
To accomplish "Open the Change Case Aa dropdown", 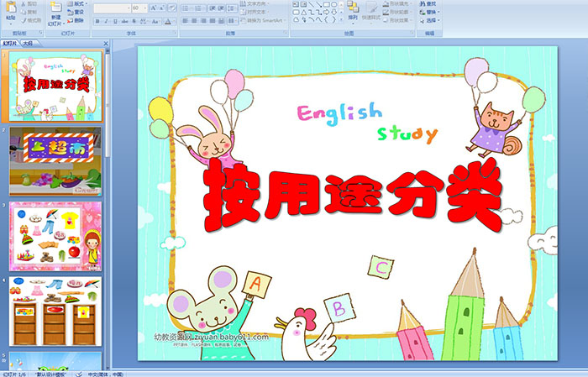I will pyautogui.click(x=155, y=21).
